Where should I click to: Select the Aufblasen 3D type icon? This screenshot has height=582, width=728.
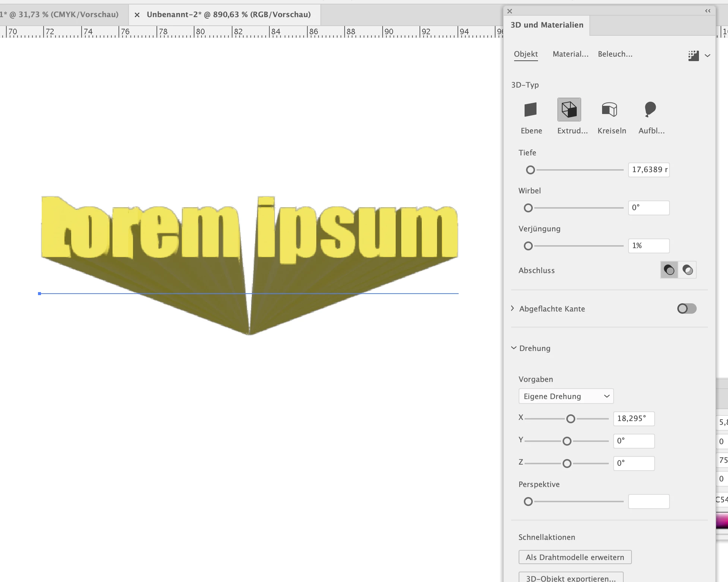pyautogui.click(x=650, y=110)
